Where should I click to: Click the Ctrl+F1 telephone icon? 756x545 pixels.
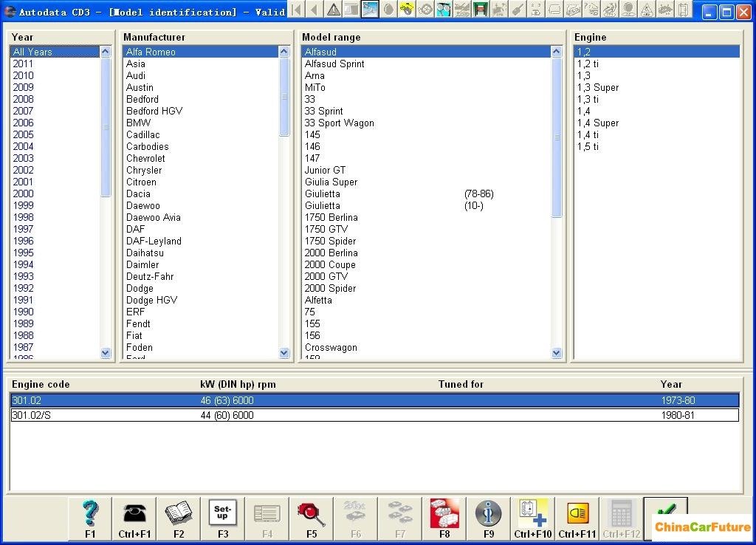[134, 518]
